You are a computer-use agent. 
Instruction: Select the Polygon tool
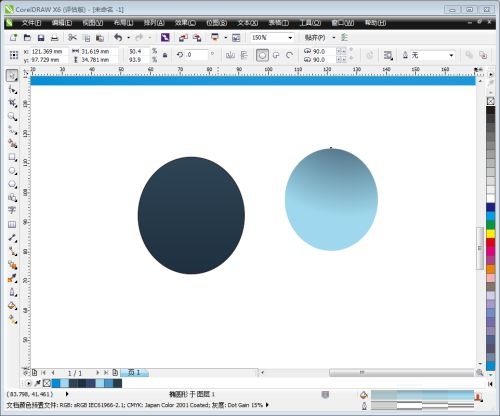coord(12,184)
